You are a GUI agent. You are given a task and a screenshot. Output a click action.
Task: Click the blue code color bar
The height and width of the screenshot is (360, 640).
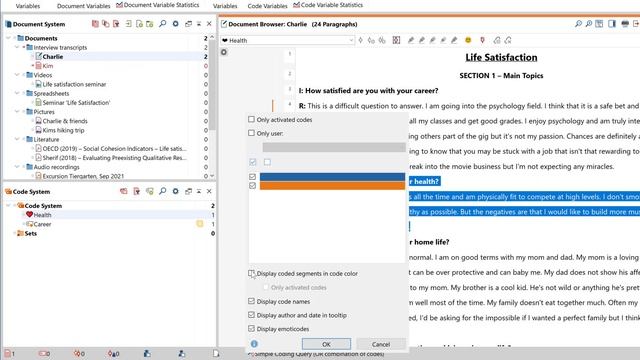pyautogui.click(x=332, y=177)
